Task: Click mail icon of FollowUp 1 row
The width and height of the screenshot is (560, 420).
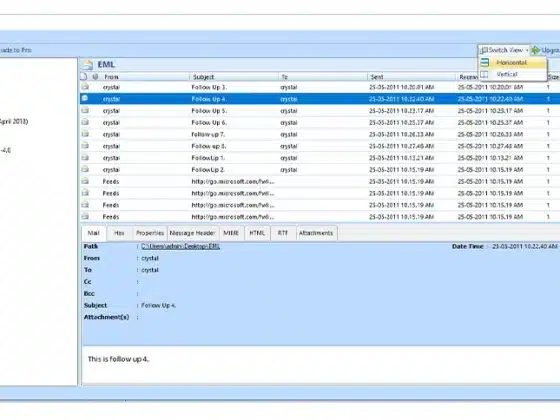Action: point(85,158)
